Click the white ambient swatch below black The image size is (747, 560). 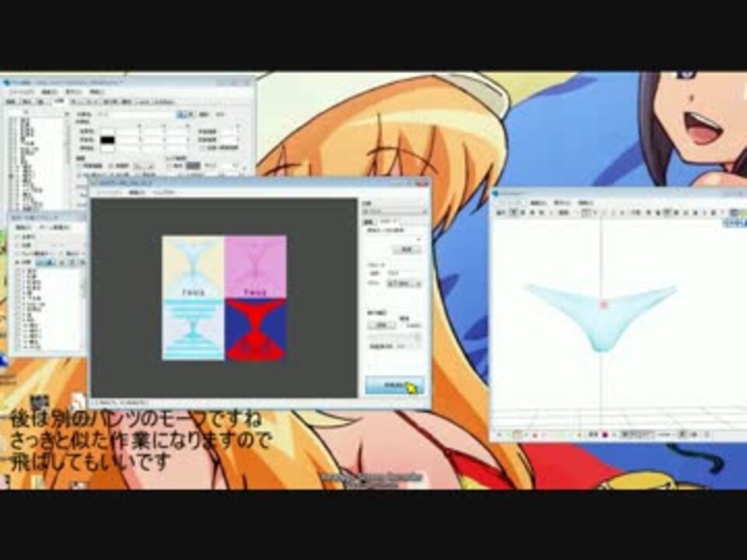tap(107, 149)
